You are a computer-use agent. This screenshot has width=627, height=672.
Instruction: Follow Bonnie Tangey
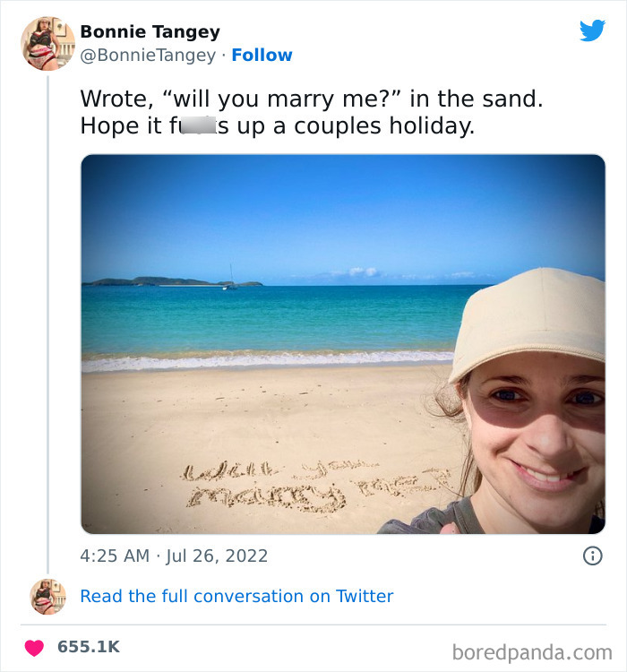point(262,56)
